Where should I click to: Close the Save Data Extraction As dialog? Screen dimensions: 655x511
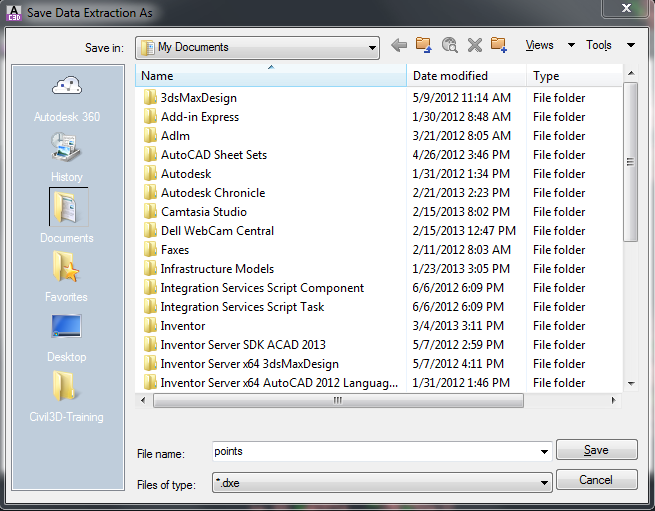pyautogui.click(x=626, y=8)
